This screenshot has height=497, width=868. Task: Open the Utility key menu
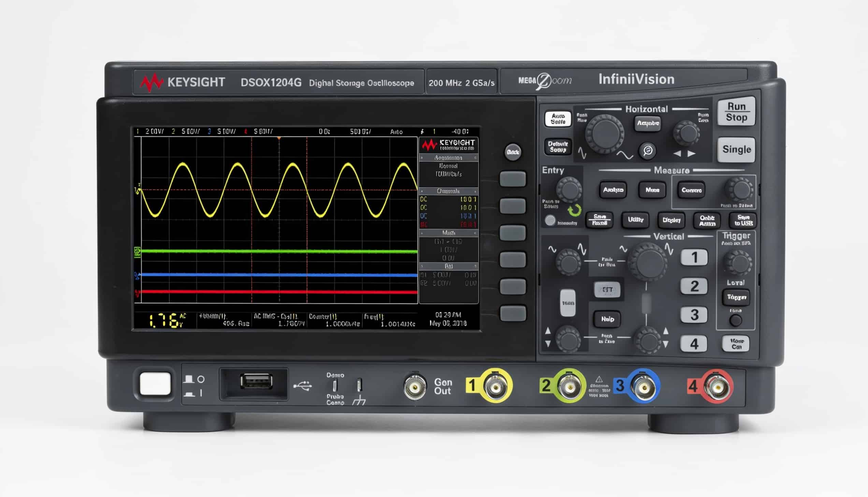pyautogui.click(x=635, y=220)
